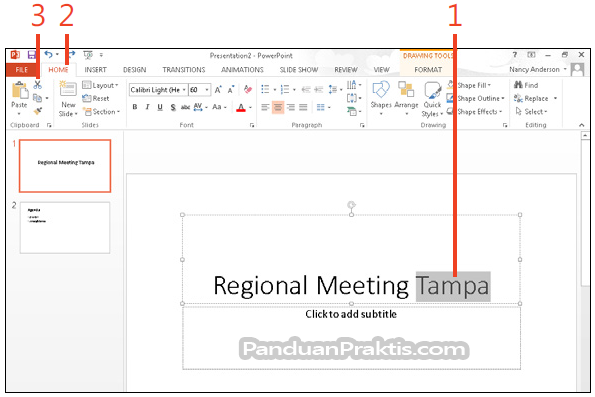Click the Numbering list icon
595x397 pixels.
click(x=285, y=90)
